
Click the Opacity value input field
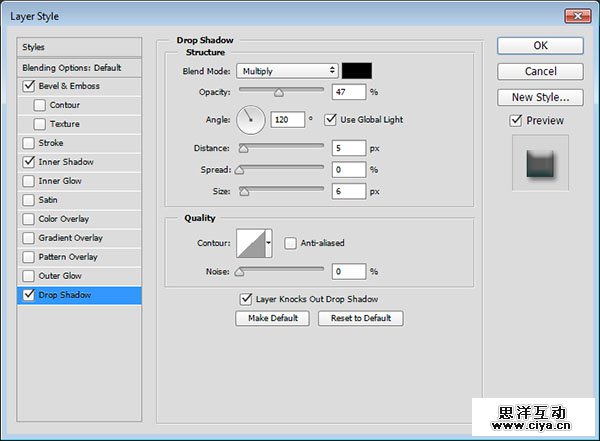[349, 92]
